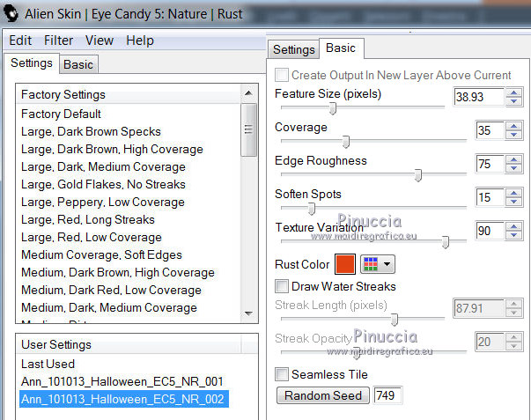The width and height of the screenshot is (531, 420).
Task: Select the left panel's Settings tab
Action: (x=32, y=63)
